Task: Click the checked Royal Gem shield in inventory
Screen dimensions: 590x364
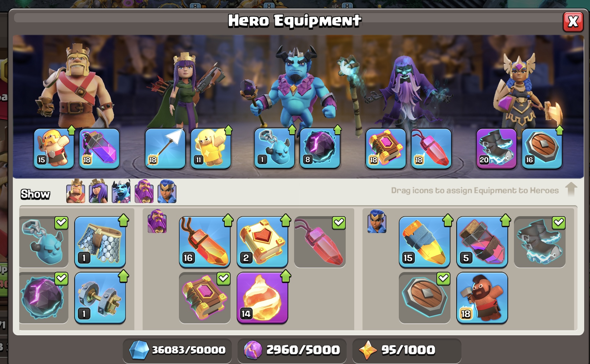Action: pos(424,298)
